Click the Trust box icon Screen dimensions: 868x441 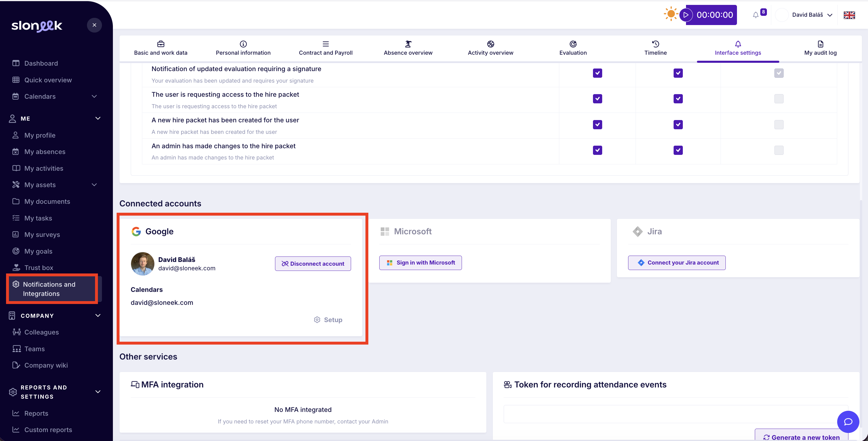coord(16,267)
